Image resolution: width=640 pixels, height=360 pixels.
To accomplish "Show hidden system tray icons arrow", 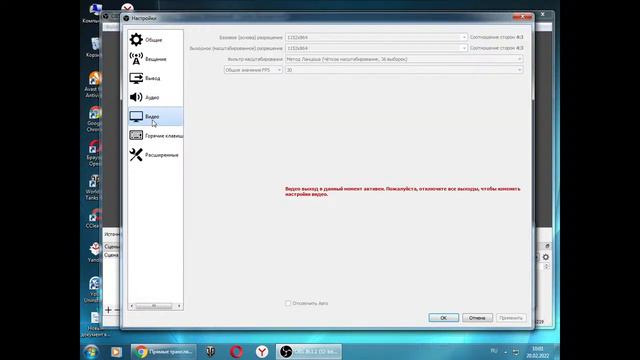I will click(x=506, y=352).
